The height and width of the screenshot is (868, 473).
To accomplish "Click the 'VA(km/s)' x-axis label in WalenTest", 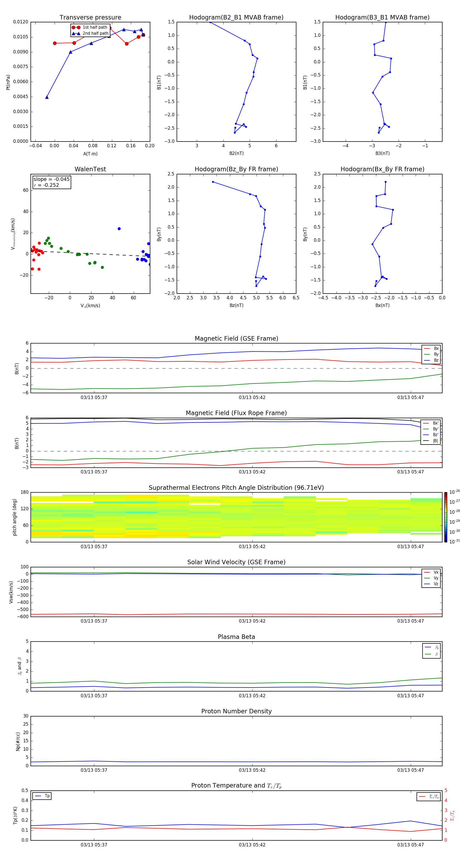I will pos(90,306).
